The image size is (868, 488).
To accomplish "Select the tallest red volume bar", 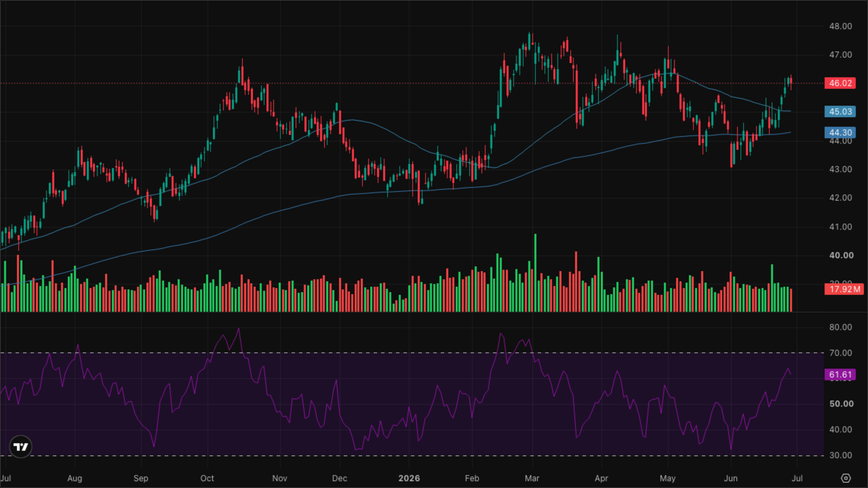I will pos(576,281).
